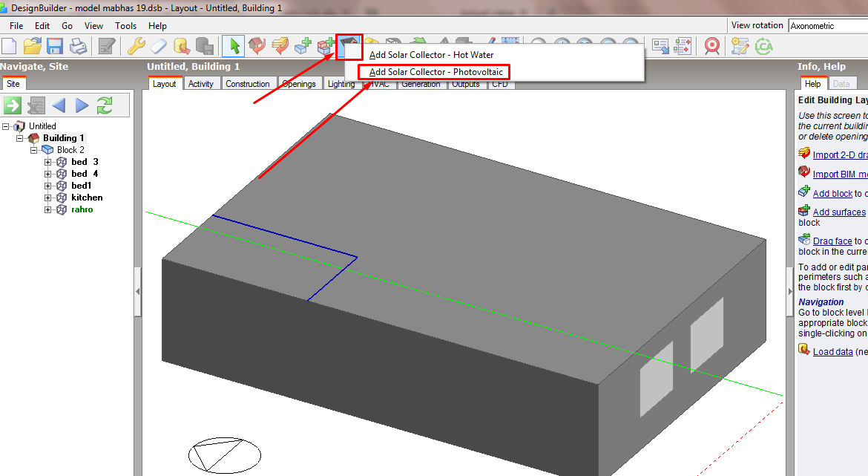Click the Import BIM model toolbar icon
This screenshot has width=868, height=476.
click(257, 46)
